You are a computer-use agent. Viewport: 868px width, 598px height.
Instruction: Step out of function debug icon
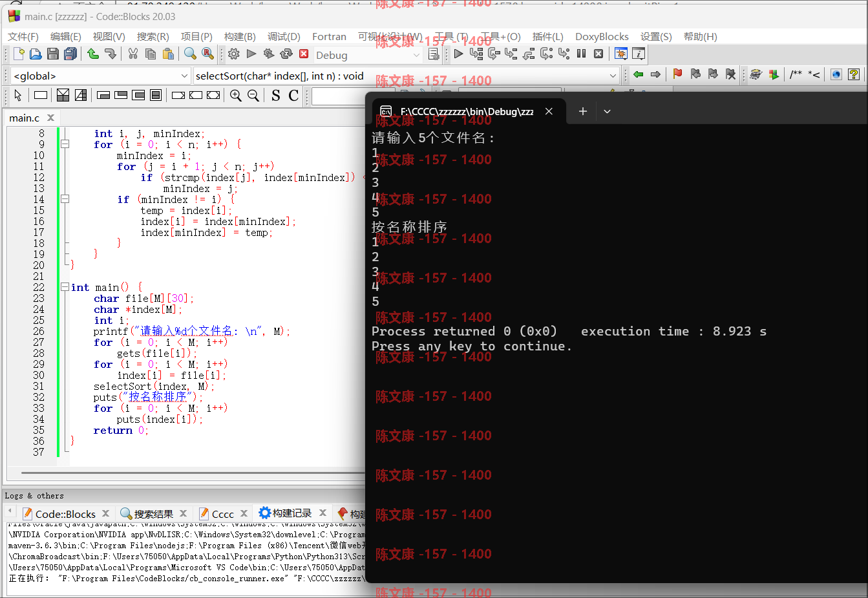coord(529,54)
